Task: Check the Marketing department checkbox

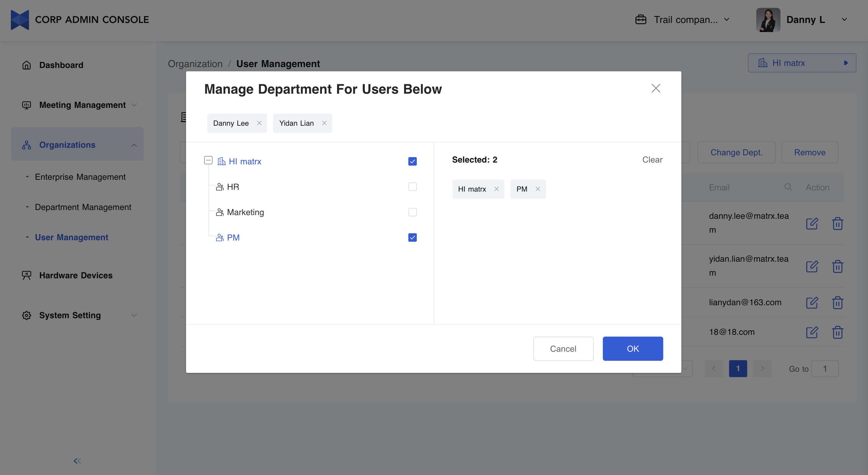Action: tap(412, 212)
